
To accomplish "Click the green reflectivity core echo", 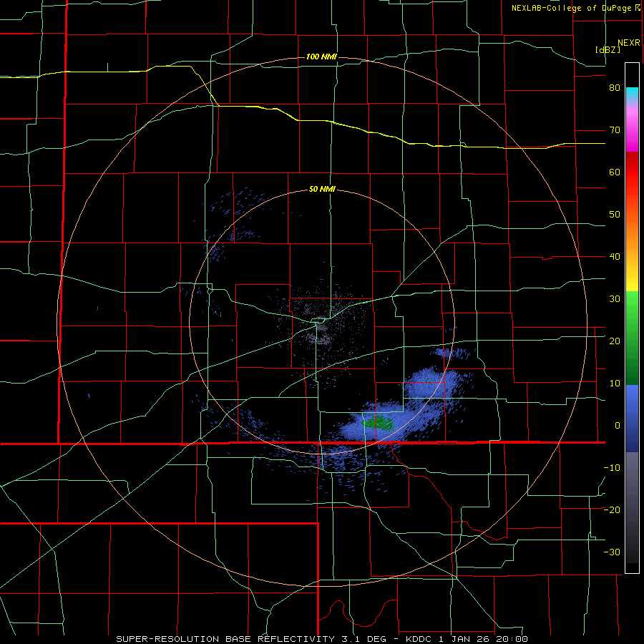I will (377, 422).
